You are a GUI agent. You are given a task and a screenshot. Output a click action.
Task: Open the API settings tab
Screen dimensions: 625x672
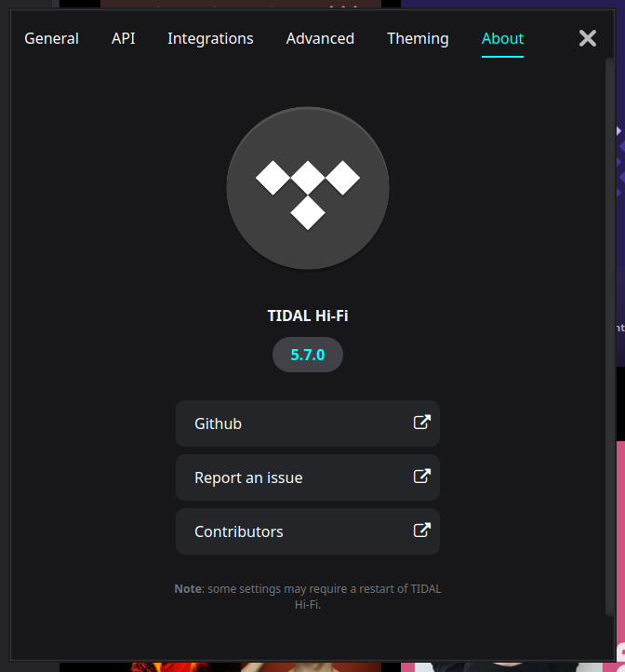click(x=123, y=38)
